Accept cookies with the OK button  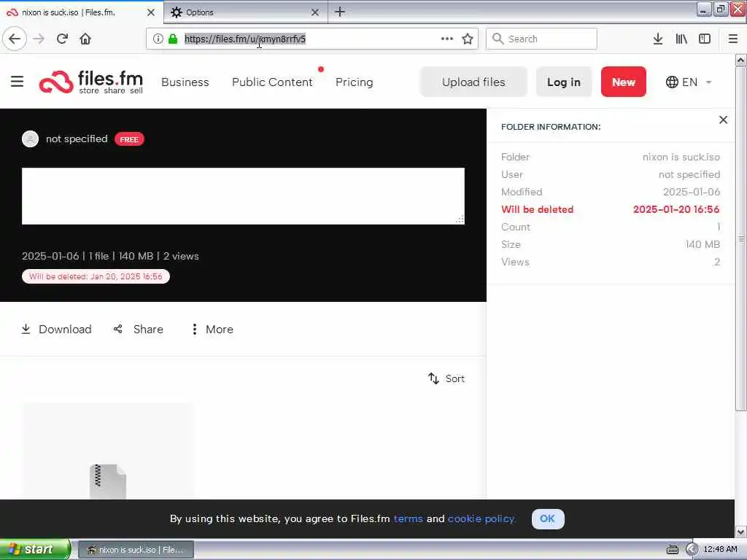tap(548, 518)
